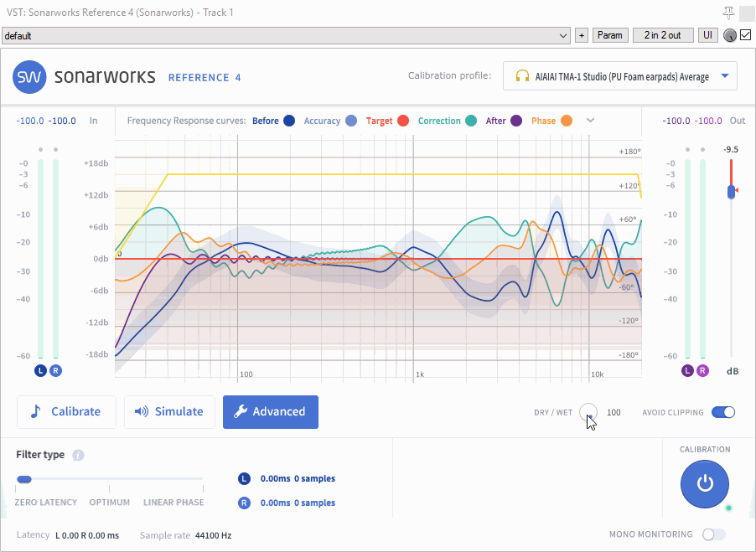
Task: Select Linear Phase on filter type slider
Action: click(173, 480)
